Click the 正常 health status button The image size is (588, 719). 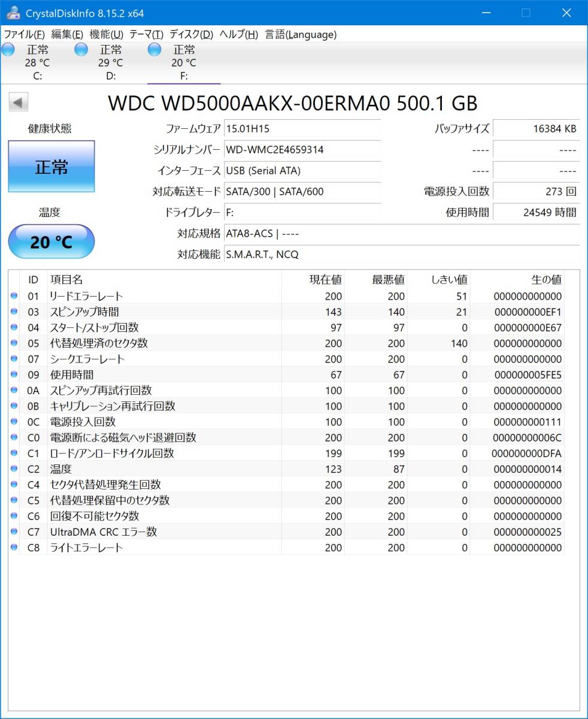51,167
